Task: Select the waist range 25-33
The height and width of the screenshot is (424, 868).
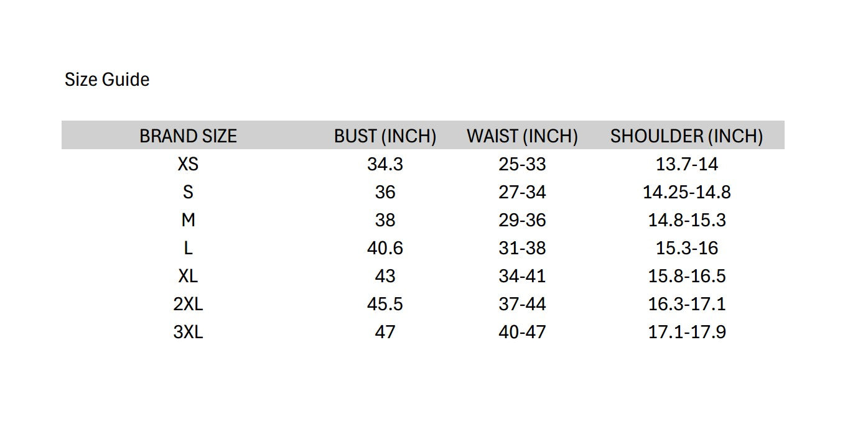Action: pyautogui.click(x=522, y=164)
